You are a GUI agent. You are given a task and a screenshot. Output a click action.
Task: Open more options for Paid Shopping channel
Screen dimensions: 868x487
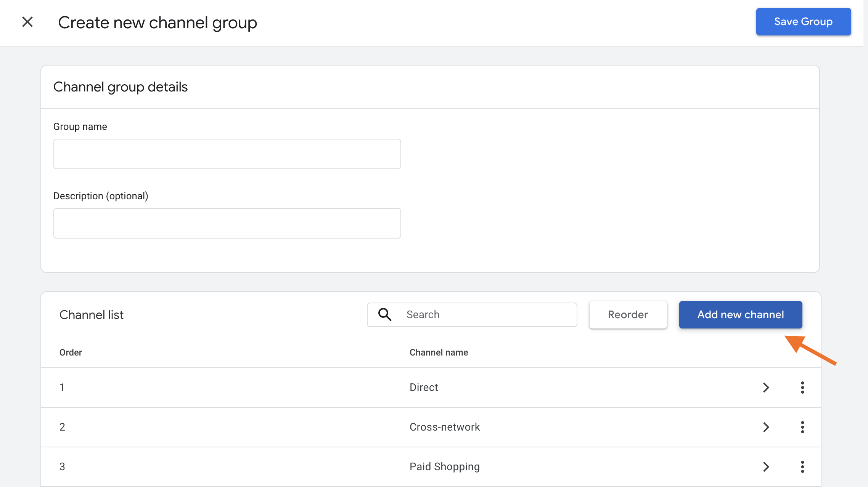pyautogui.click(x=802, y=467)
